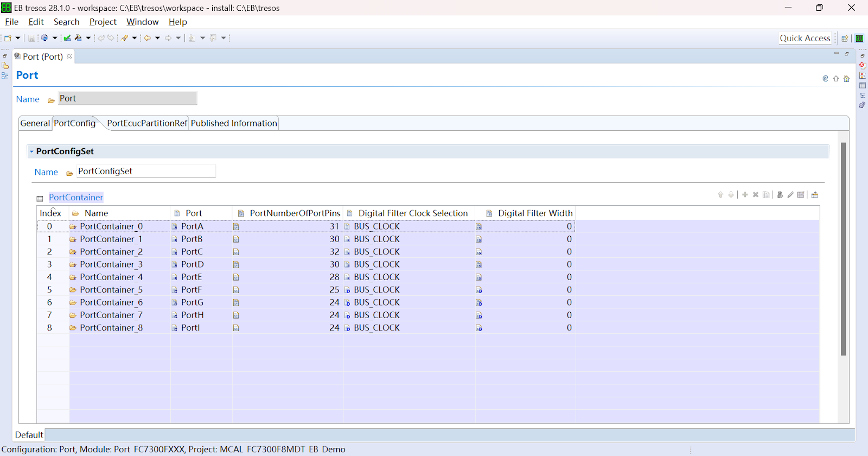The height and width of the screenshot is (456, 868).
Task: Close the Port (Port) editor tab
Action: click(x=69, y=56)
